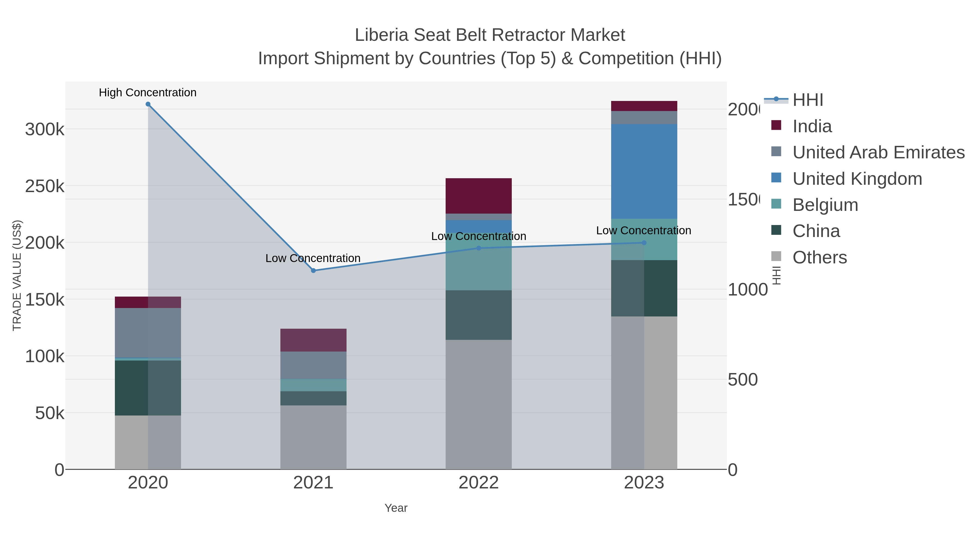Click the vertical HHI right axis title
This screenshot has width=980, height=551.
pos(776,275)
